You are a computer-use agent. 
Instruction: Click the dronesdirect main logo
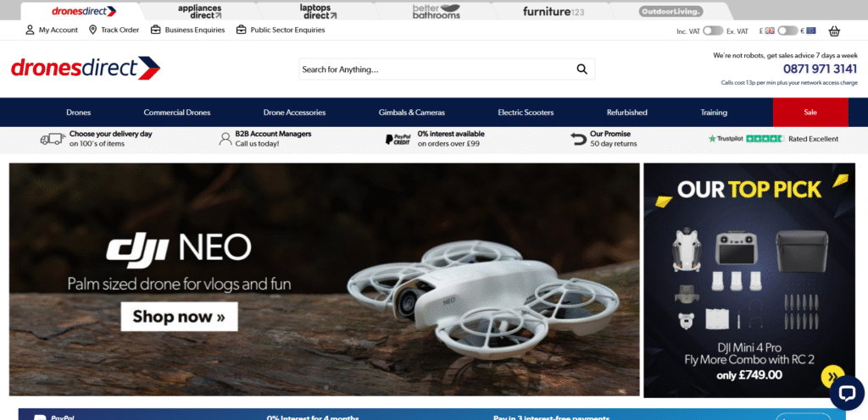86,68
